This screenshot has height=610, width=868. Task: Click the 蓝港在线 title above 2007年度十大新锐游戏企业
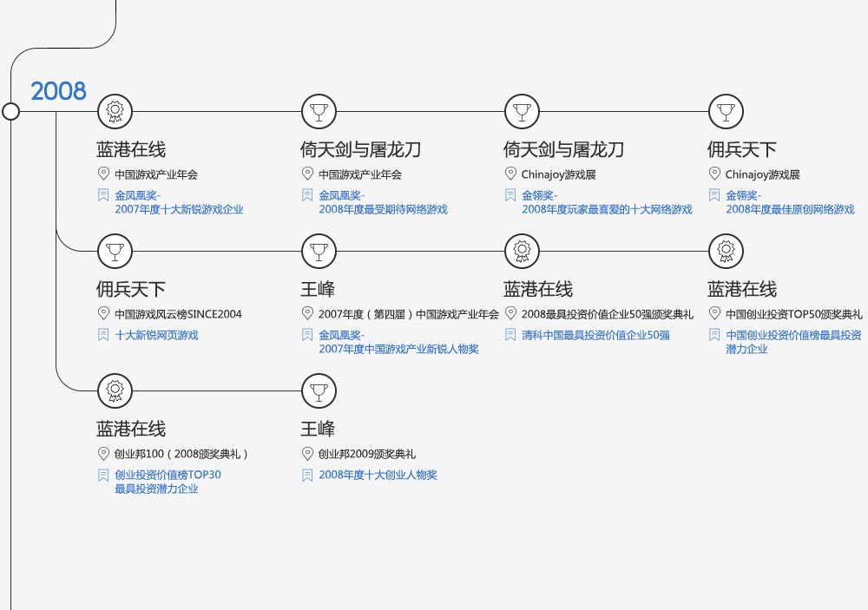point(131,149)
